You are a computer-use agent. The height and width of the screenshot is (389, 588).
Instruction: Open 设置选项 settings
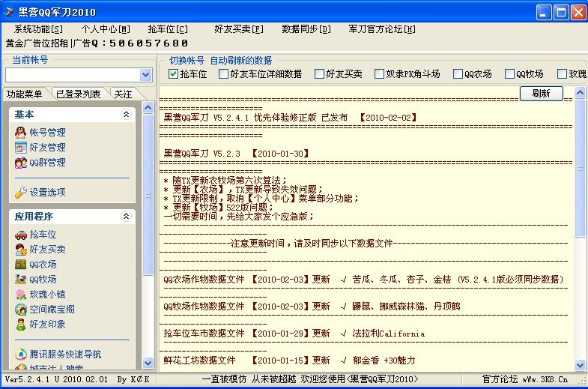[x=48, y=193]
